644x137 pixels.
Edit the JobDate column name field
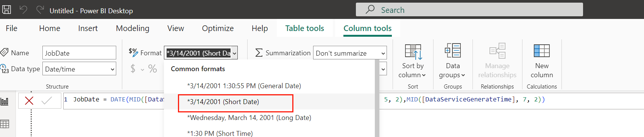(x=79, y=53)
